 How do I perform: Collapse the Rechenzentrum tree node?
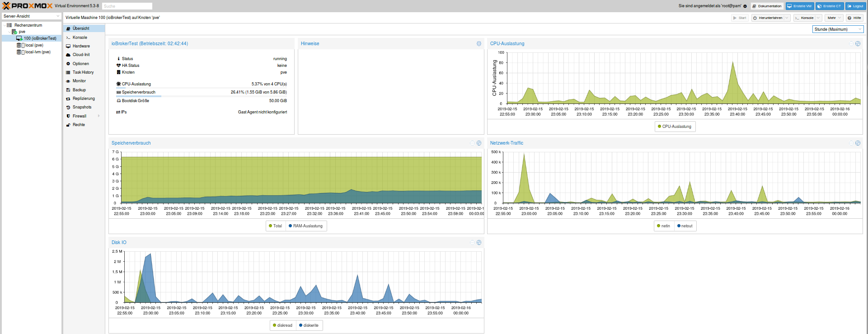4,25
